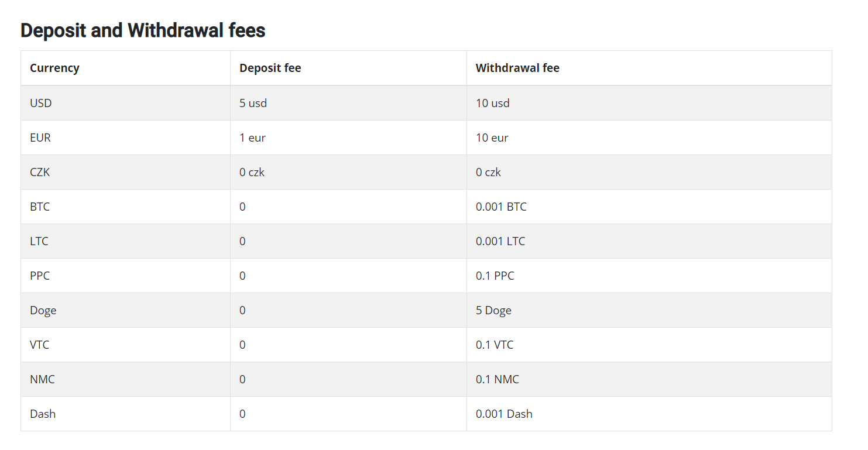Click the 1 eur deposit fee
Screen dimensions: 868x450
(x=252, y=138)
